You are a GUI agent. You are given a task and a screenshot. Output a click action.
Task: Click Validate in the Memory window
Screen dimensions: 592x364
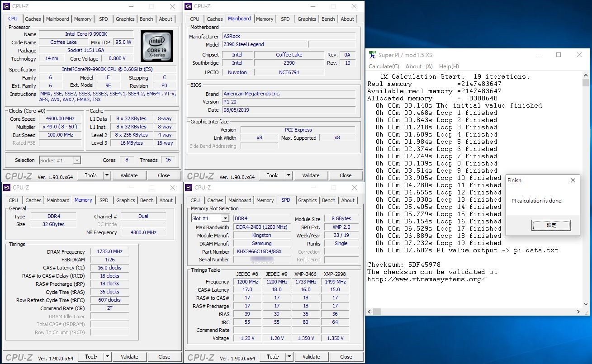(x=129, y=357)
